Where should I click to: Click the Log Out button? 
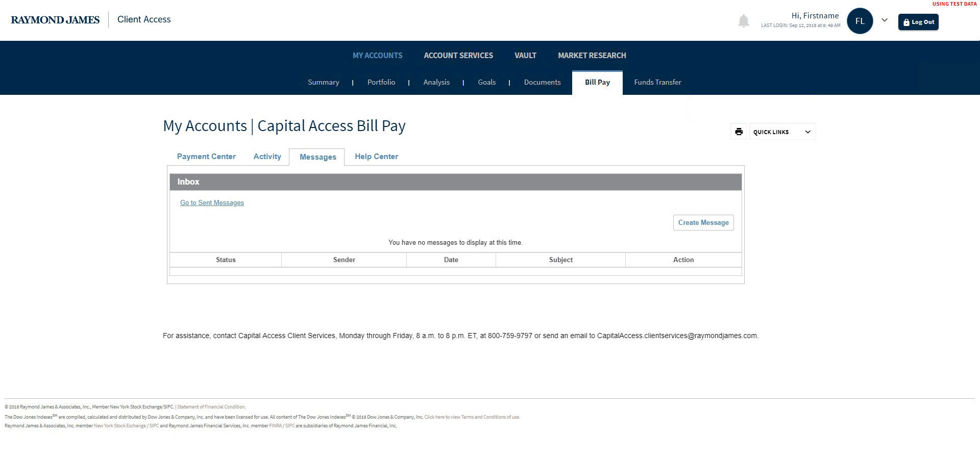(x=918, y=22)
